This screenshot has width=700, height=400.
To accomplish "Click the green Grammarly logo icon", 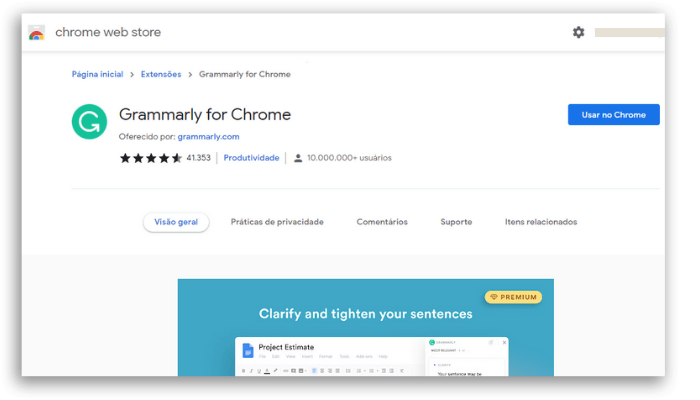I will (89, 121).
